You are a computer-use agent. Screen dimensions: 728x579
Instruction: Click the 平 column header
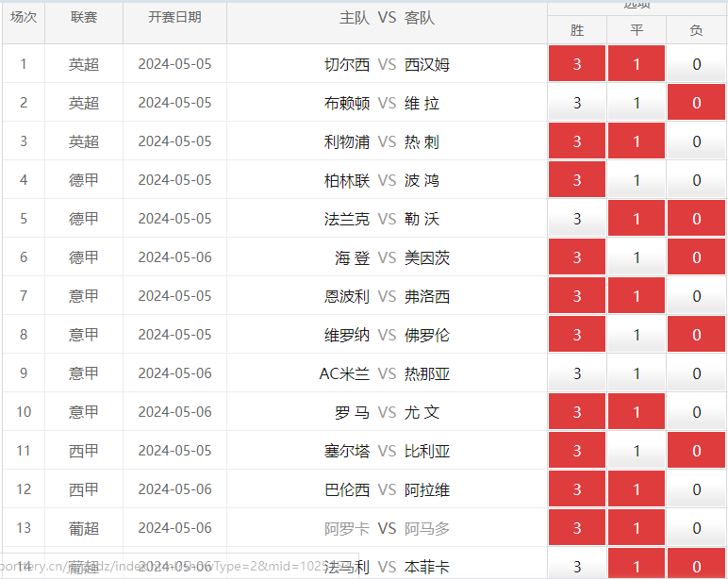pos(637,30)
